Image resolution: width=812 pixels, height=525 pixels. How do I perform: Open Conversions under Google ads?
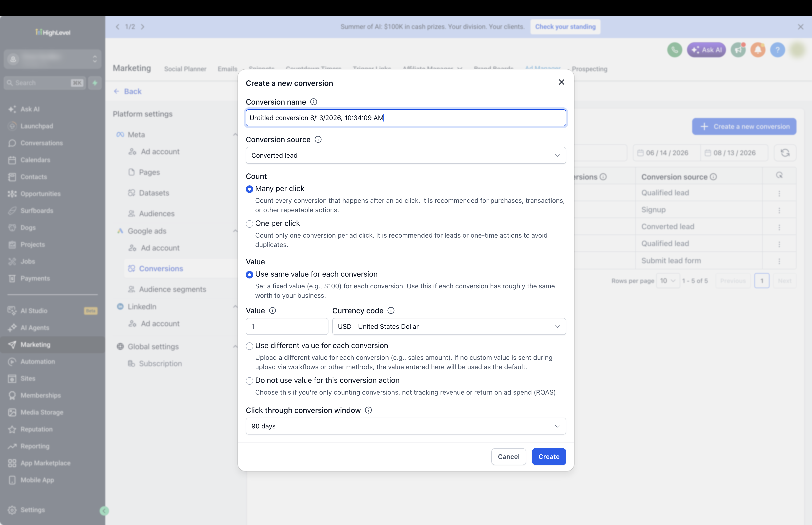[x=161, y=269]
